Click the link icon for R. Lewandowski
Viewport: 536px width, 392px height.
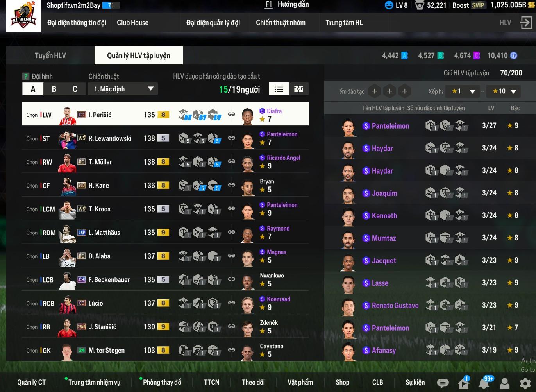pyautogui.click(x=232, y=138)
